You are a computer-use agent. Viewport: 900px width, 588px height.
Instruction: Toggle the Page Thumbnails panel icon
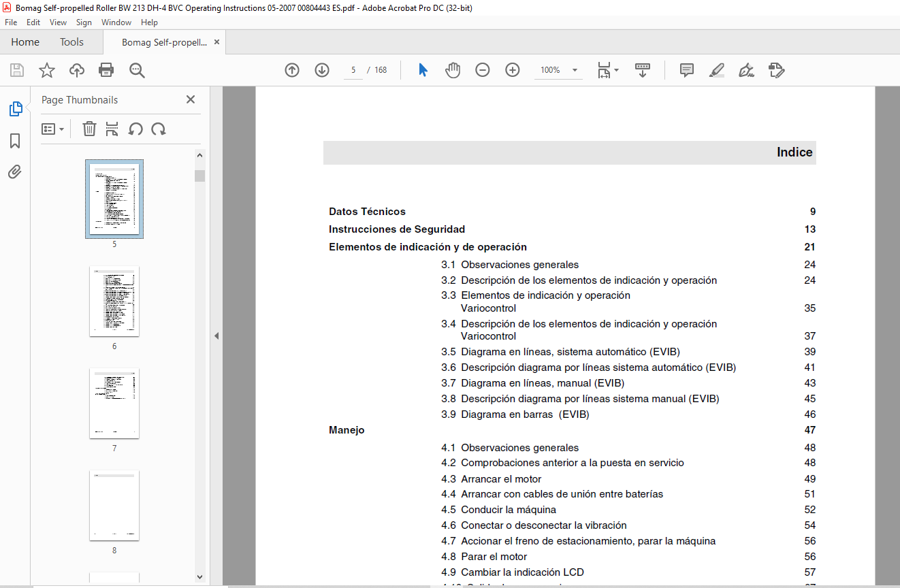(x=15, y=109)
